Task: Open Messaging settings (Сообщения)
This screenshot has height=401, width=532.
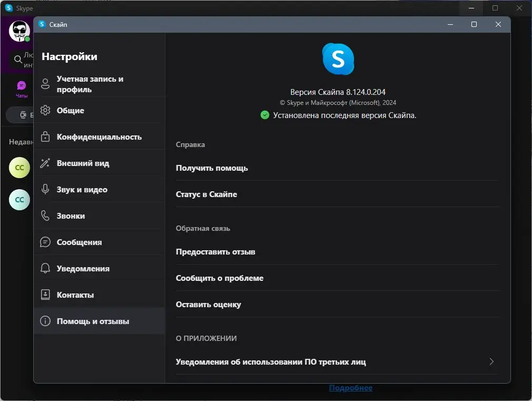Action: 99,242
